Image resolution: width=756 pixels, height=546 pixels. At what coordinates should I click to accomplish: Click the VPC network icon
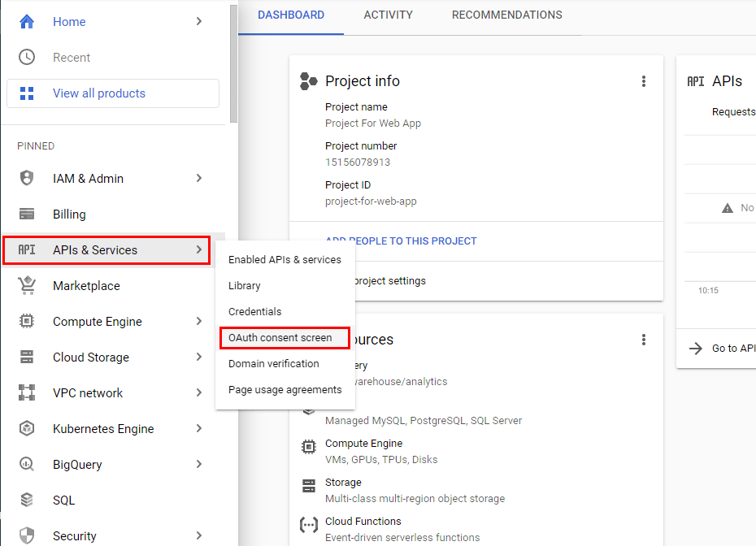pos(27,392)
